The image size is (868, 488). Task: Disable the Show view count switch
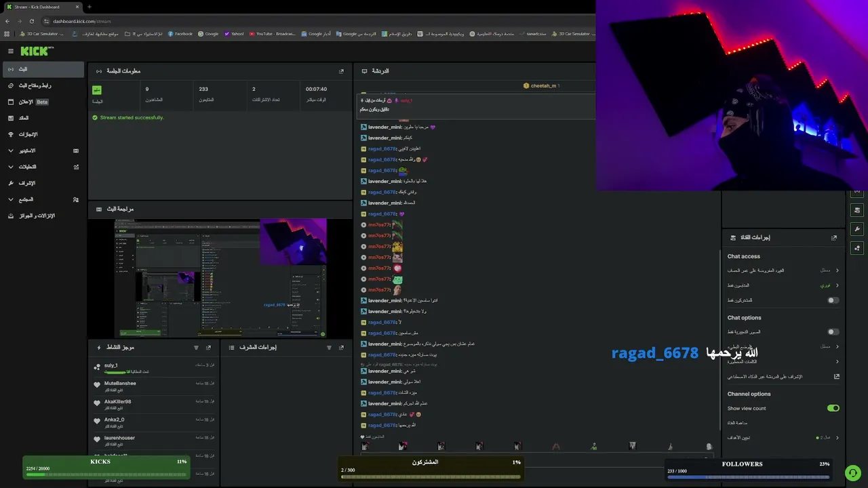click(x=833, y=408)
